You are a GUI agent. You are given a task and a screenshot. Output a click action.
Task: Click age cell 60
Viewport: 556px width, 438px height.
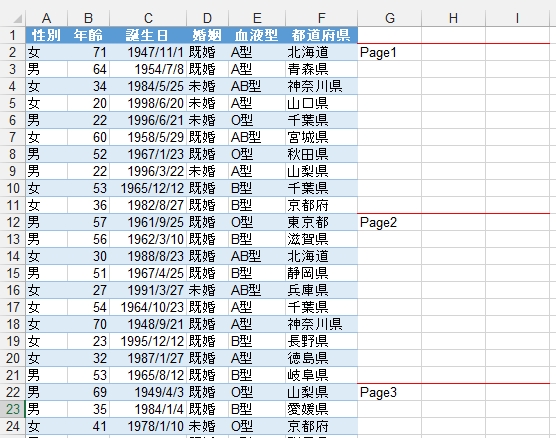click(88, 137)
